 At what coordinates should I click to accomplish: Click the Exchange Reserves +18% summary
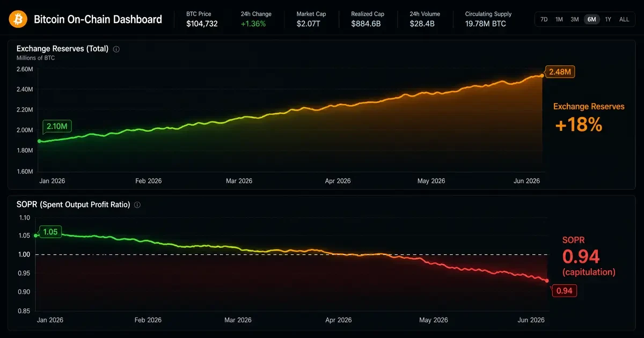tap(589, 117)
